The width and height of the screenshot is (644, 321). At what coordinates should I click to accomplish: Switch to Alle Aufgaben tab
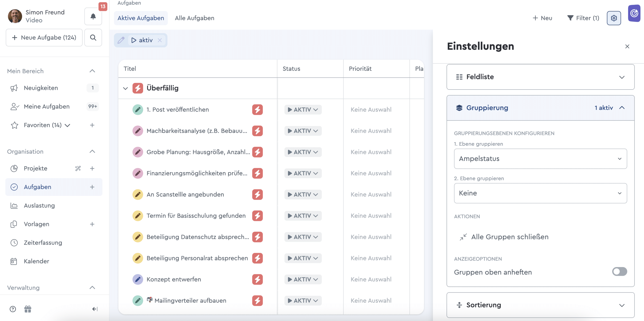click(195, 18)
